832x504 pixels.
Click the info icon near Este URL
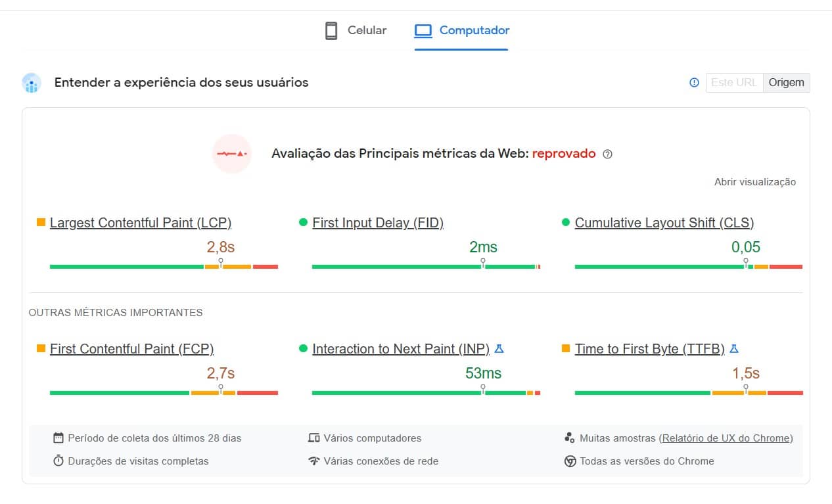(694, 82)
